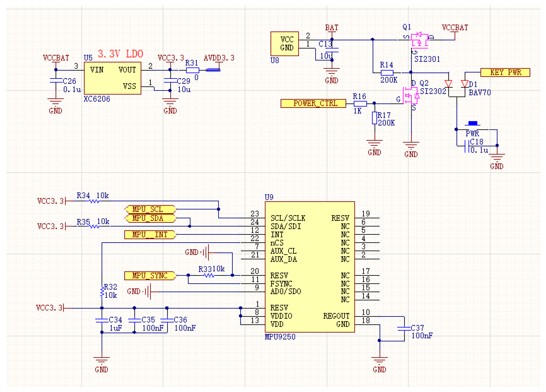This screenshot has width=546, height=392.
Task: Select the MPU_SDA port
Action: [x=151, y=218]
